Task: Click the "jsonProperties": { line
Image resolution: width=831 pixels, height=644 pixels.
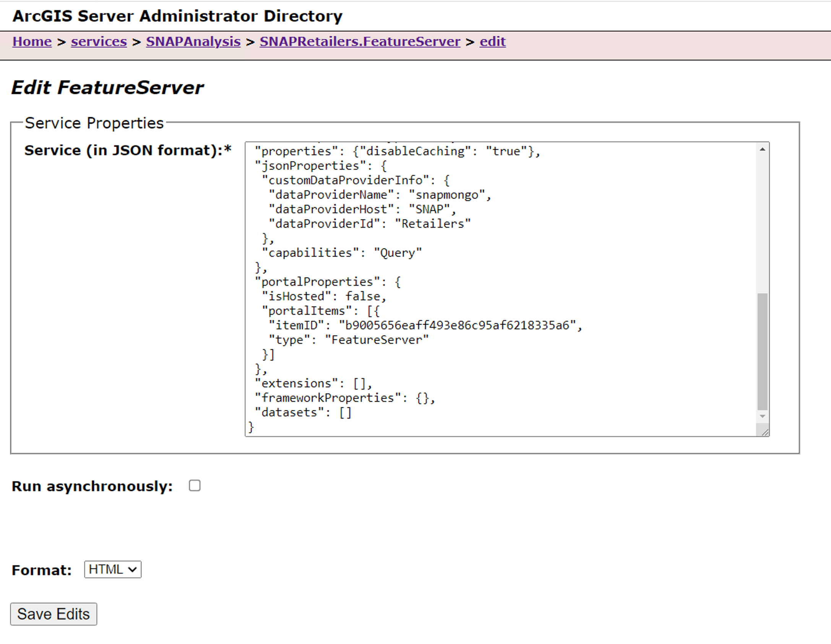Action: pyautogui.click(x=321, y=166)
